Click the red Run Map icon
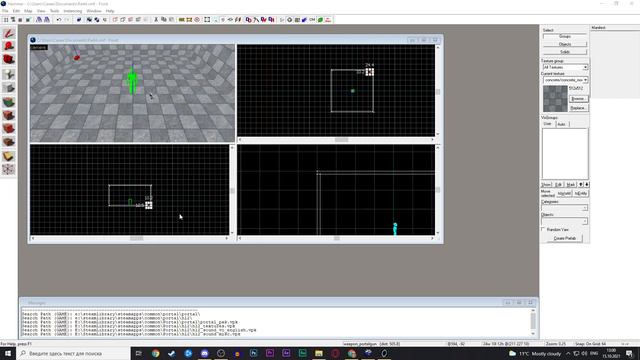The width and height of the screenshot is (640, 360). (328, 20)
